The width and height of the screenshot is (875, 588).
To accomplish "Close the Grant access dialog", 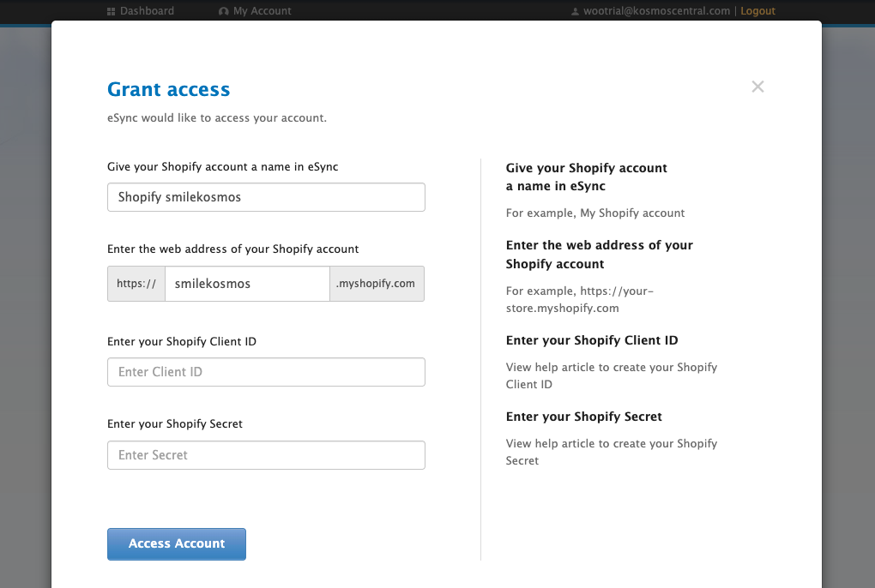I will click(x=757, y=87).
